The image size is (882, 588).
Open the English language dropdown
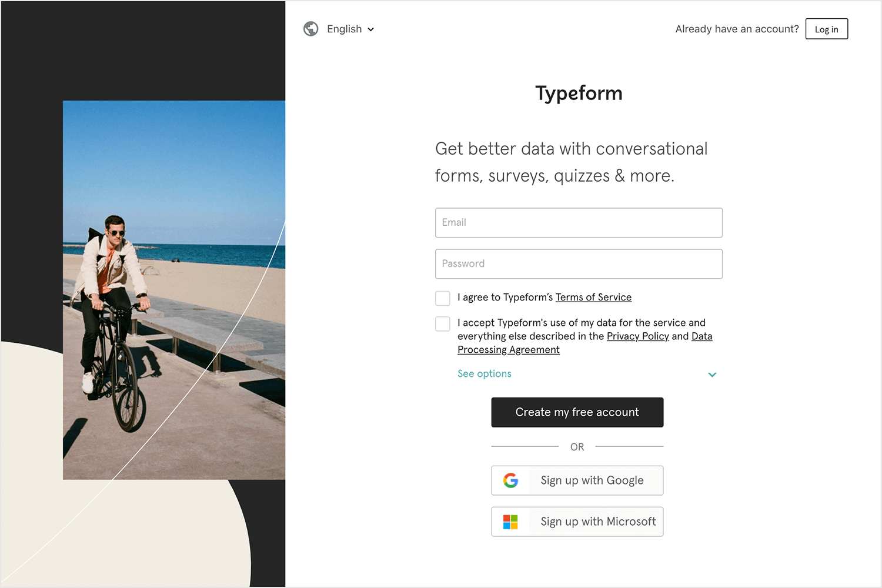coord(350,29)
